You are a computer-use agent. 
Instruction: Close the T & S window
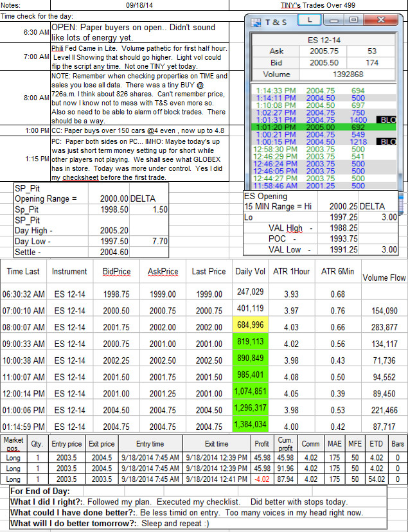pos(380,20)
